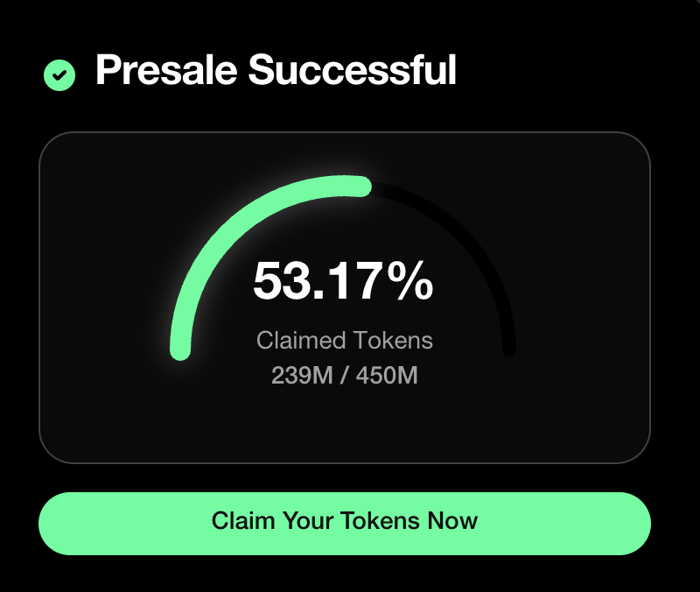Click the Claim Your Tokens Now button
Image resolution: width=700 pixels, height=592 pixels.
pos(345,524)
